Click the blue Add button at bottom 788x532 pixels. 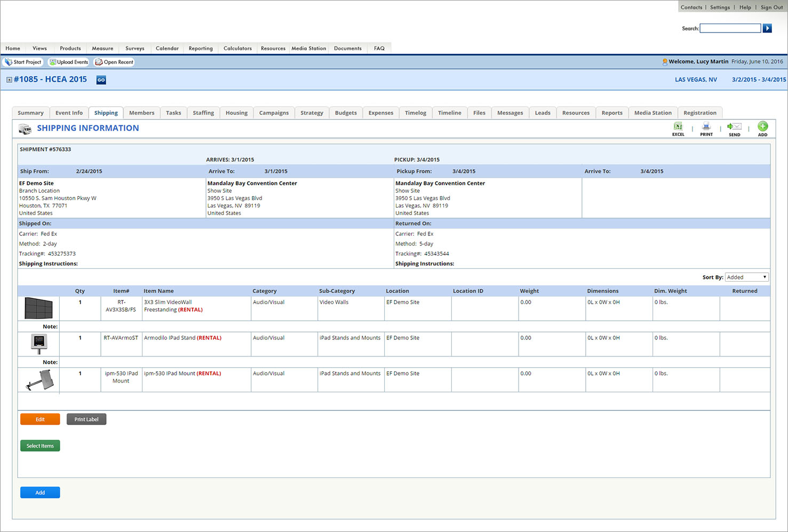click(40, 493)
